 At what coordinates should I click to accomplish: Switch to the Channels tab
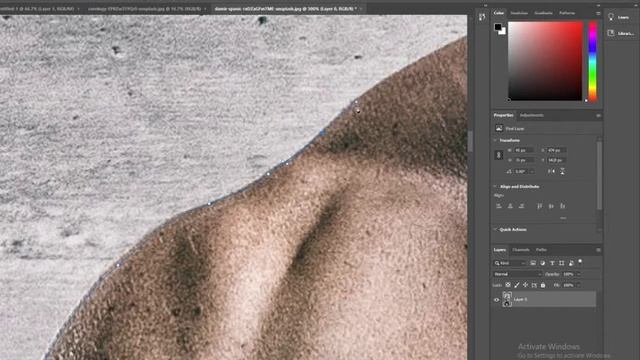coord(521,250)
